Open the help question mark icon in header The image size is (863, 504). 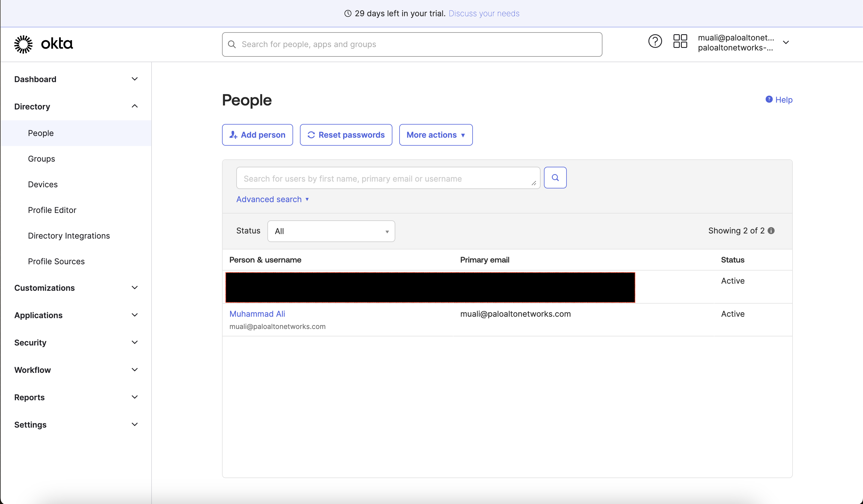click(655, 41)
